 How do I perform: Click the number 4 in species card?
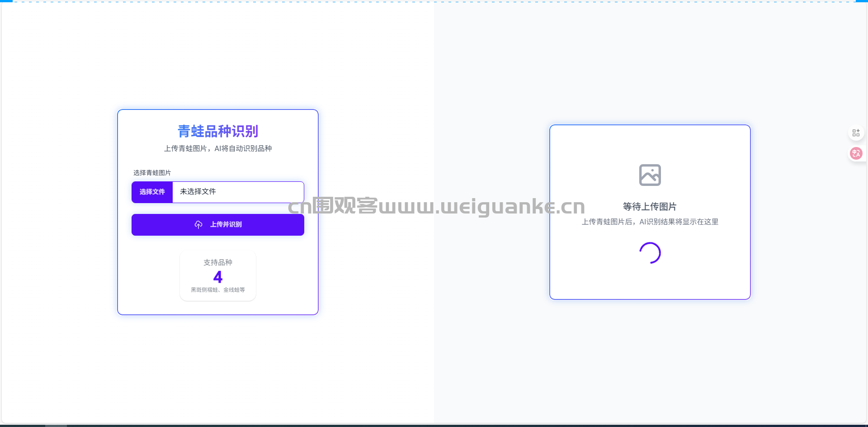click(217, 277)
